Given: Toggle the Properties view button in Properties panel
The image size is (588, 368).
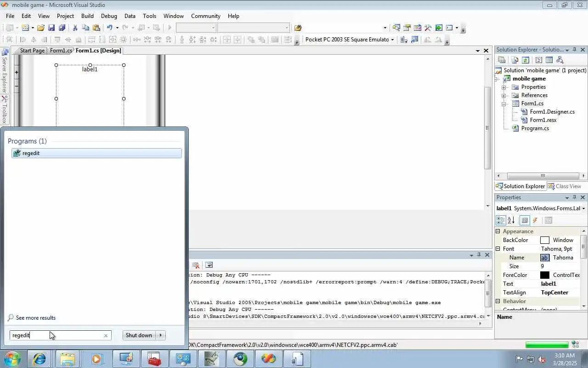Looking at the screenshot, I should point(525,220).
